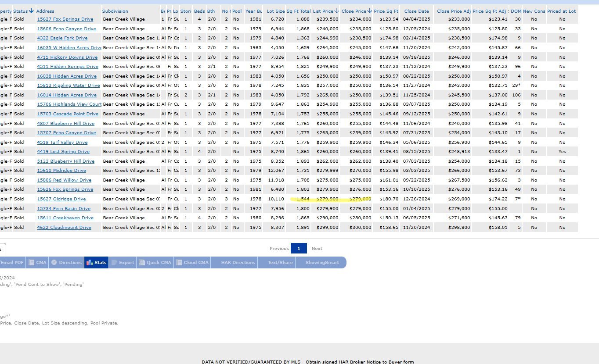Open listing 15627 Fox Springs Drive

coord(65,19)
